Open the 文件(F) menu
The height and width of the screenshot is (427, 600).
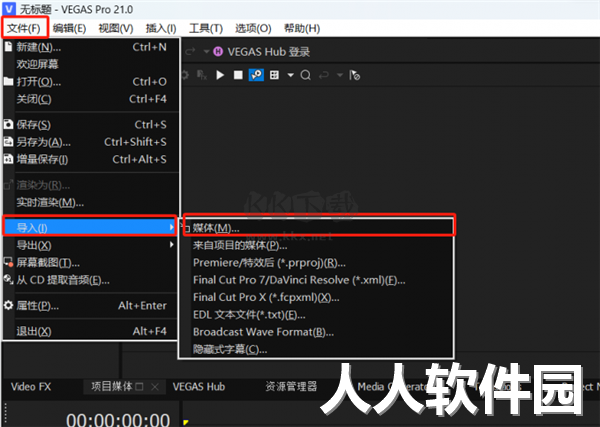24,28
